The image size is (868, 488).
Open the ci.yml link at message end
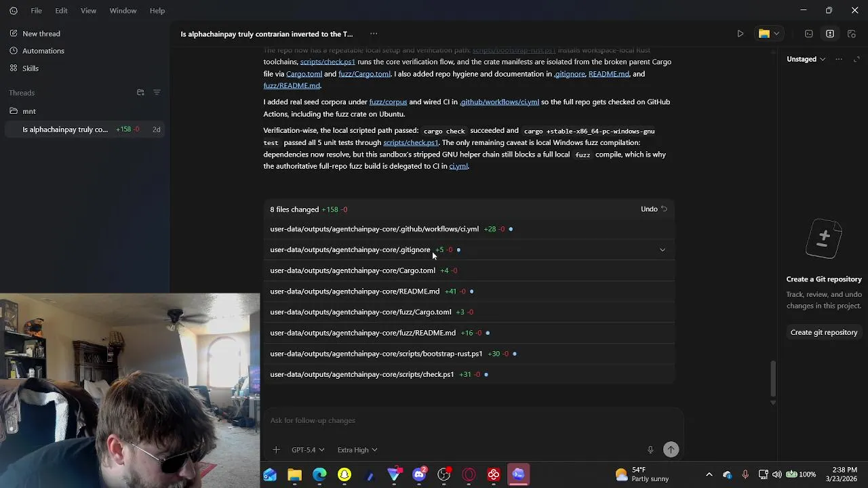tap(458, 166)
